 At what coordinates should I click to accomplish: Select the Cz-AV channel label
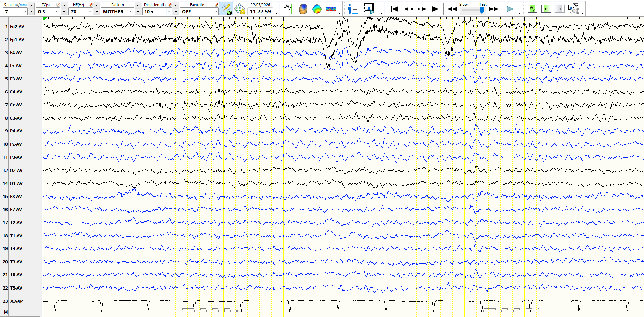[x=16, y=105]
